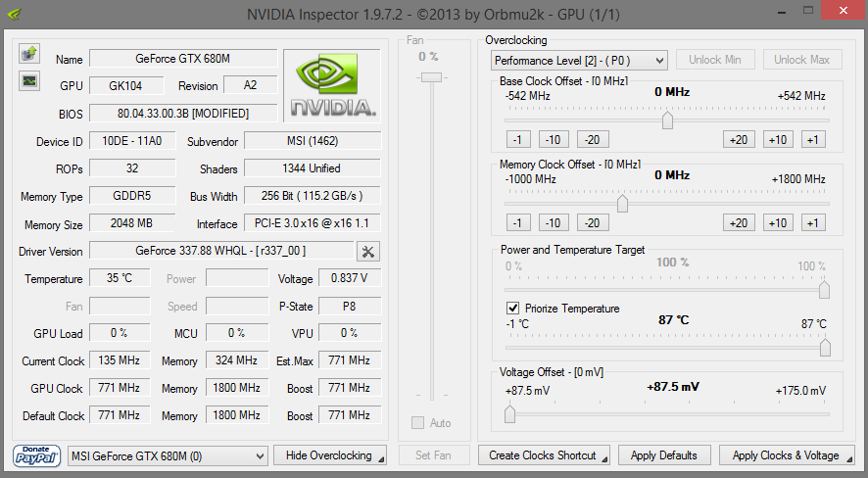Click Hide Overclocking button

330,455
